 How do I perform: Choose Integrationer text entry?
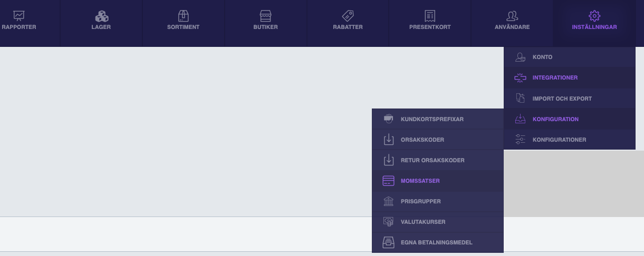pyautogui.click(x=555, y=78)
